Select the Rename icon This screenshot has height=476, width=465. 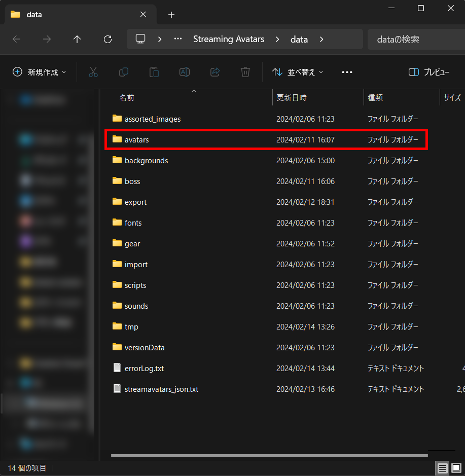(185, 72)
